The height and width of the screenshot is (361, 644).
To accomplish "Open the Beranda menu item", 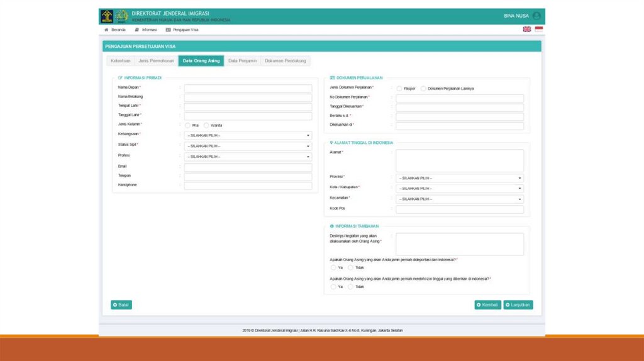I will 115,30.
